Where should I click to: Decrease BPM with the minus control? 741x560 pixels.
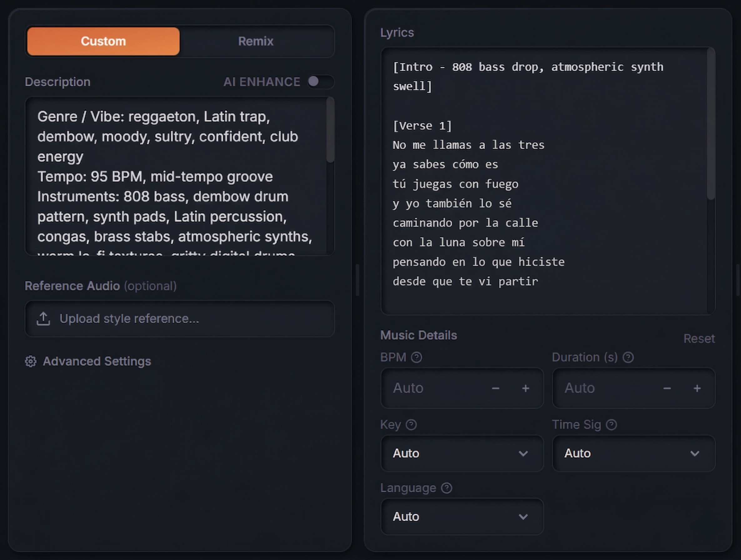coord(496,389)
